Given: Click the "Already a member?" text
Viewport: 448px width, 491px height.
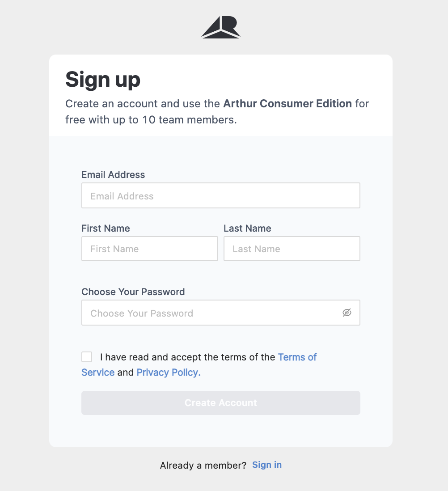Looking at the screenshot, I should click(203, 466).
